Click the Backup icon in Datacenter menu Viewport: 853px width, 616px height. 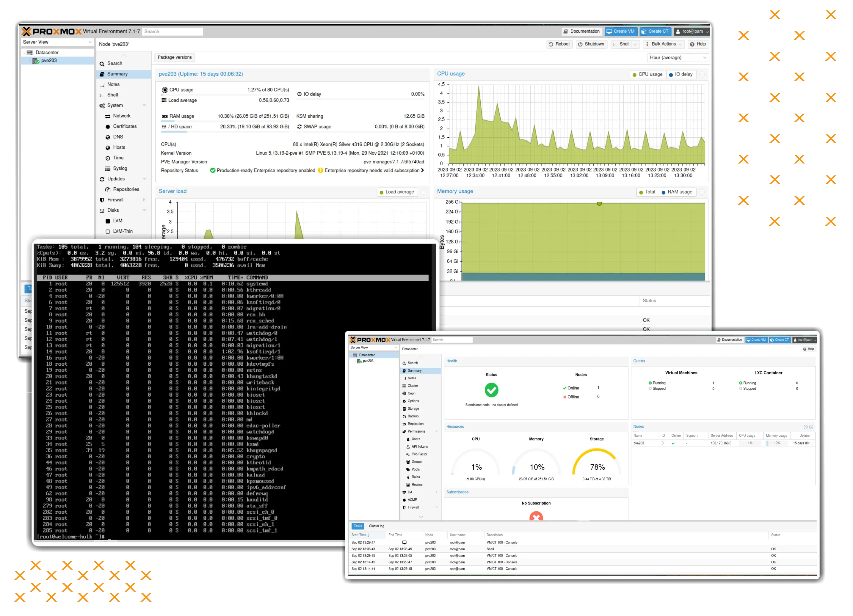pyautogui.click(x=404, y=417)
